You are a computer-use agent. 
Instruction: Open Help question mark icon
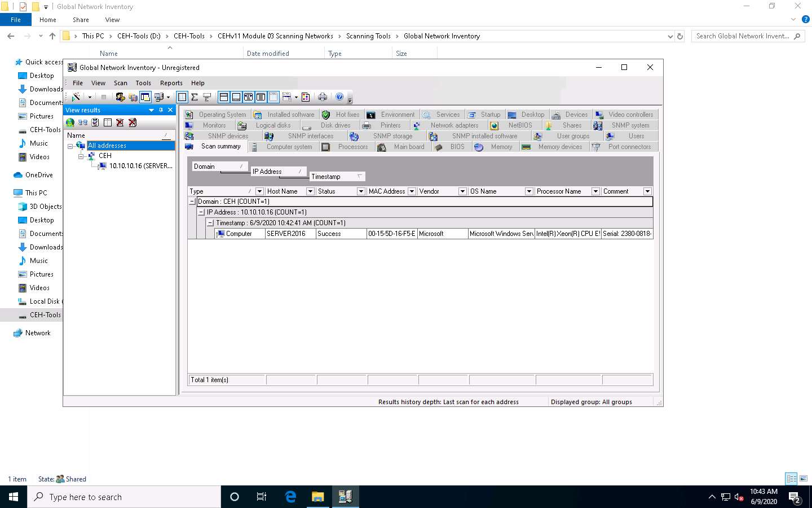339,97
